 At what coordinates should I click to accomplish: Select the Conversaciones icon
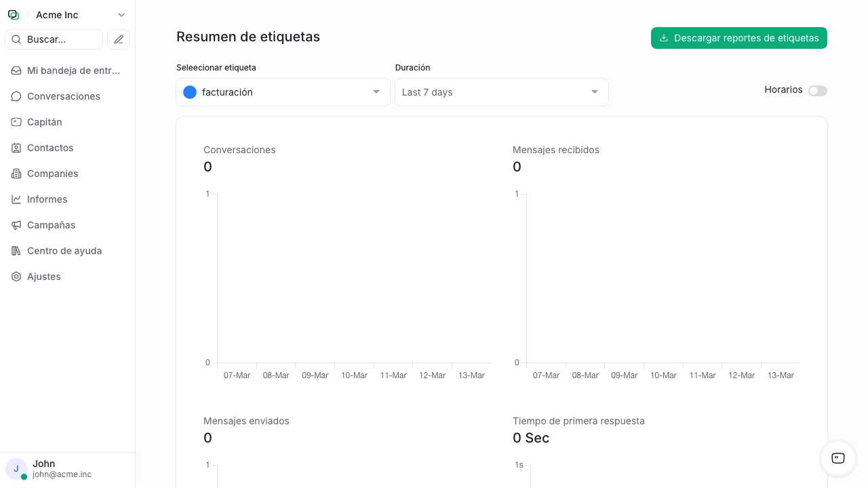pos(16,96)
